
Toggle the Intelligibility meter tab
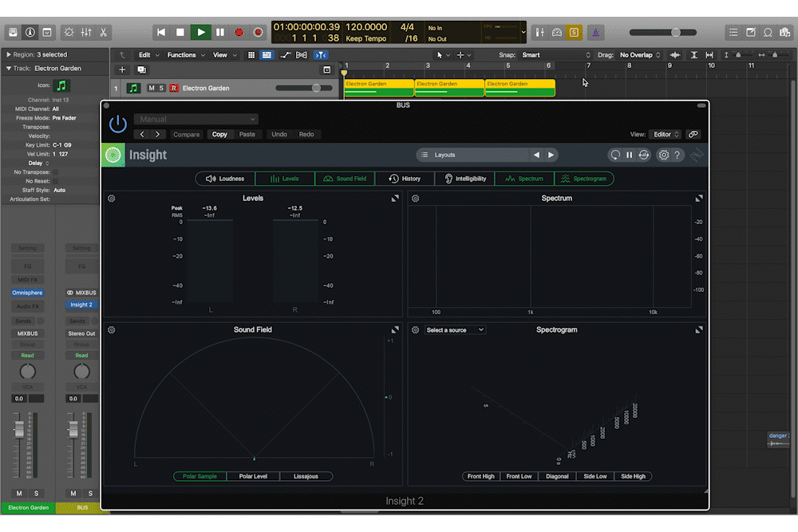pyautogui.click(x=465, y=179)
